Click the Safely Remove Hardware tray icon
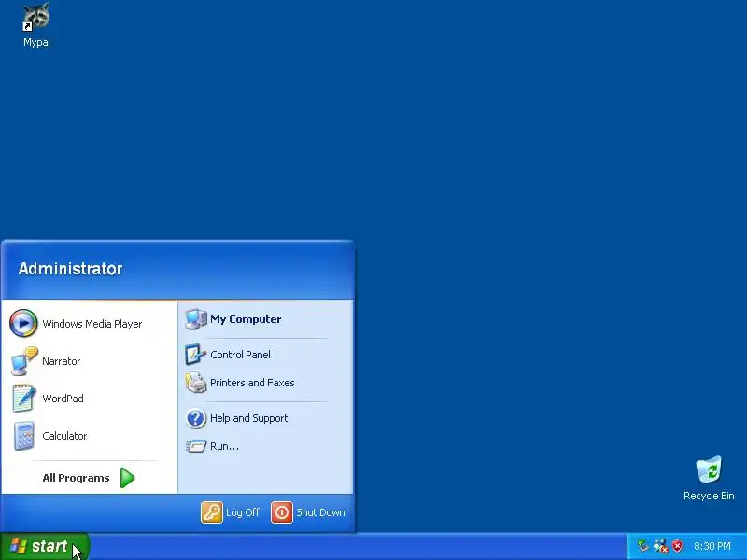Screen dimensions: 747x560 point(643,546)
